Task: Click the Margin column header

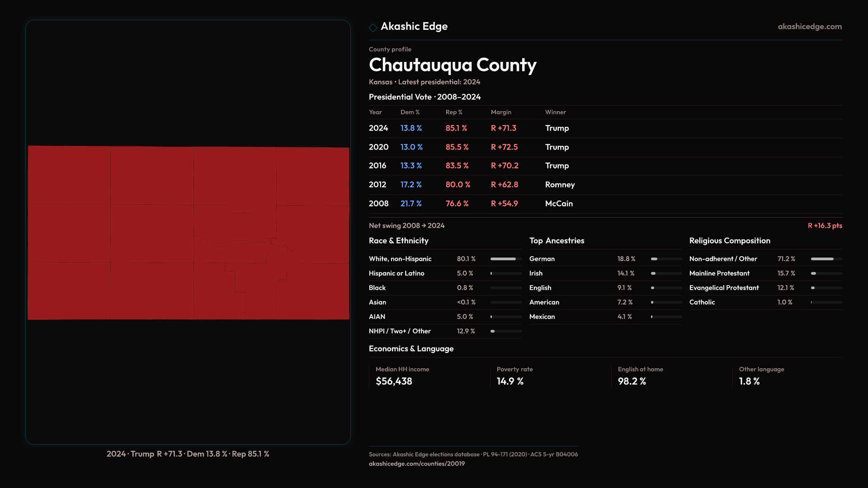Action: coord(501,112)
